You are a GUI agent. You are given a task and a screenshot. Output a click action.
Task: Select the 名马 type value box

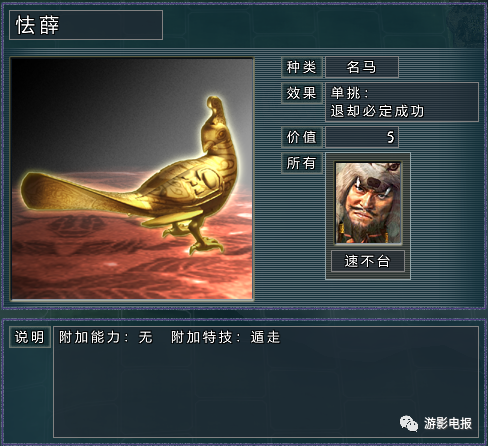pos(362,67)
